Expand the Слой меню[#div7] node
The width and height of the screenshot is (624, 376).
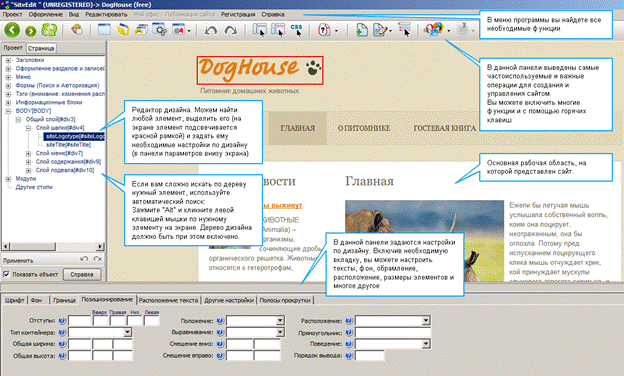pos(28,153)
